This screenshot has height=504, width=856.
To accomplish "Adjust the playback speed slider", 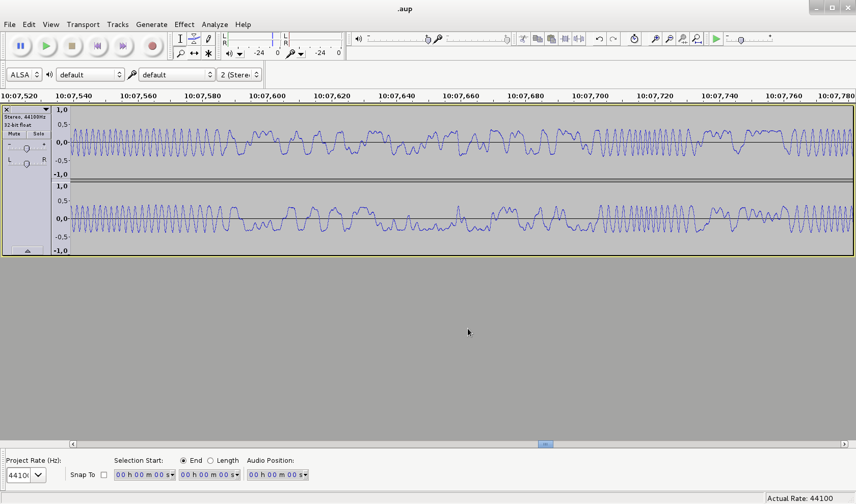I will pyautogui.click(x=741, y=40).
